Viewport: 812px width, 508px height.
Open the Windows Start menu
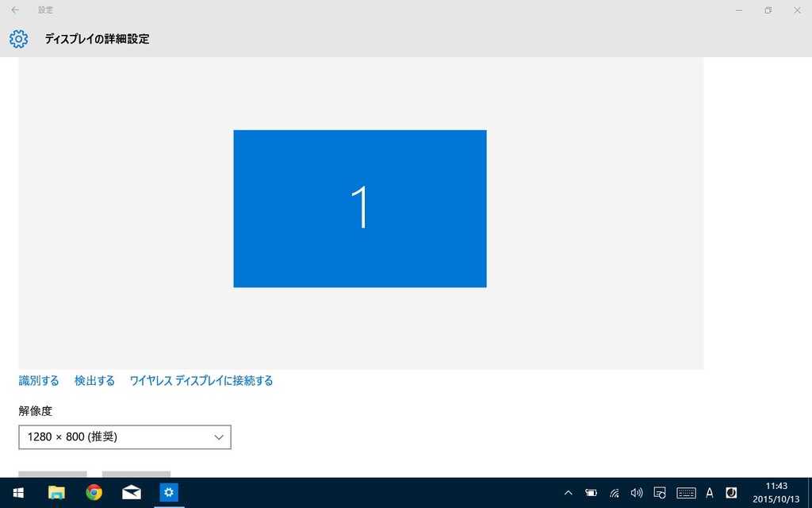point(17,493)
